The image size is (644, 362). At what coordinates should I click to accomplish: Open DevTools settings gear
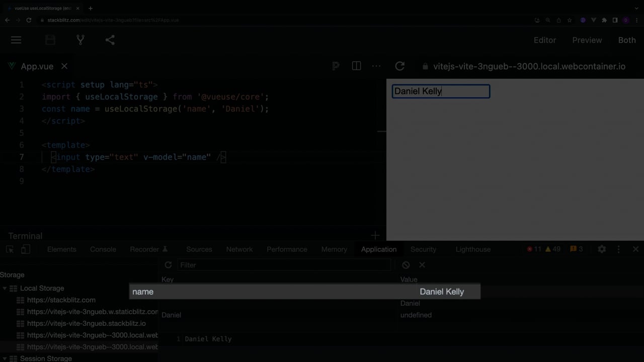coord(602,249)
